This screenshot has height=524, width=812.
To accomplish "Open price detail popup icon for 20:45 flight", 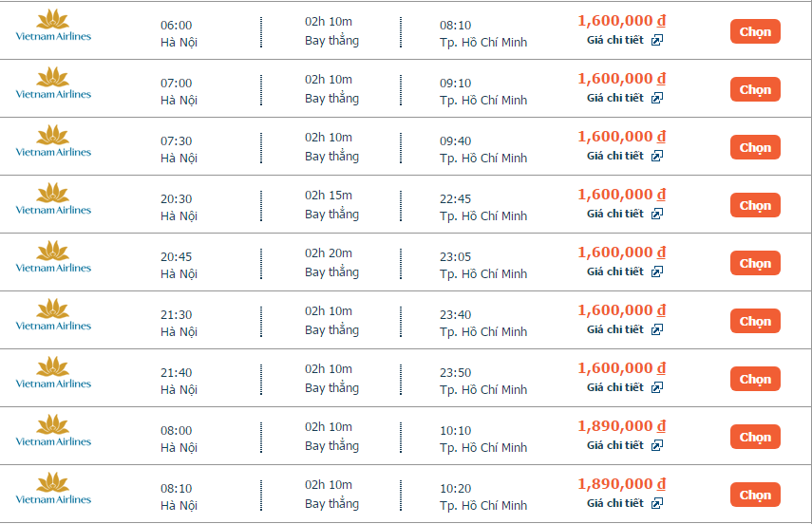I will click(x=657, y=271).
